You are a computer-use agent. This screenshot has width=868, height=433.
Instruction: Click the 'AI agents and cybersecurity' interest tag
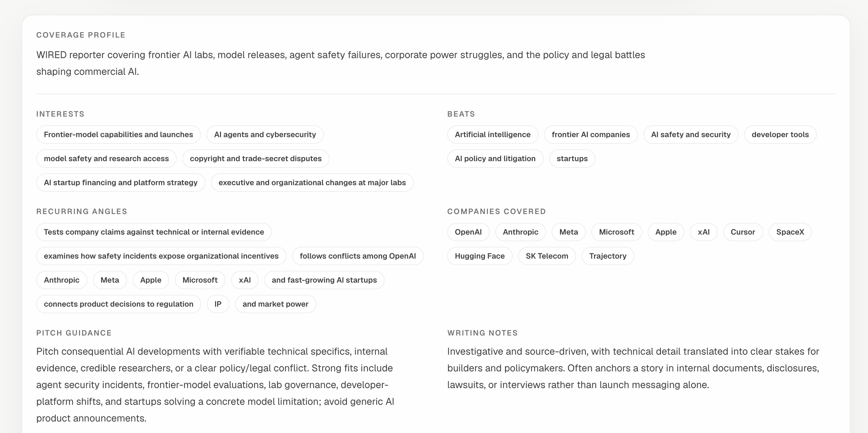tap(265, 135)
